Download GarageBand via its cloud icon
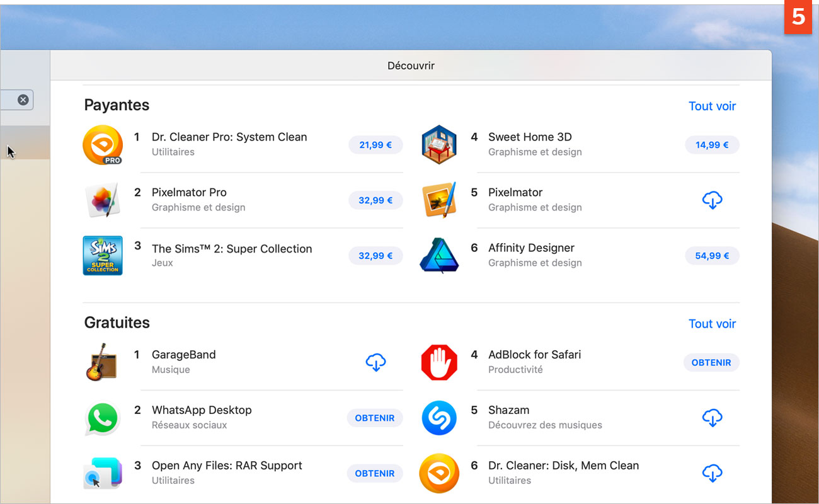819x504 pixels. [x=375, y=363]
